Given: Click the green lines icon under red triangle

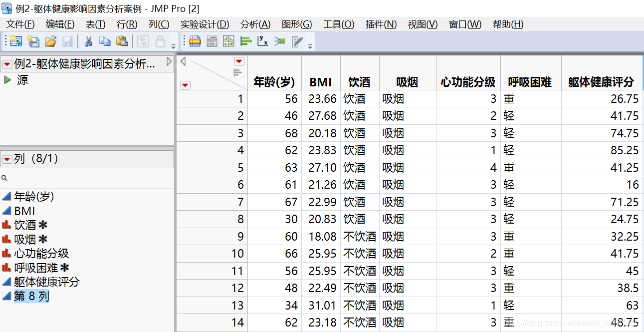Looking at the screenshot, I should point(238,73).
